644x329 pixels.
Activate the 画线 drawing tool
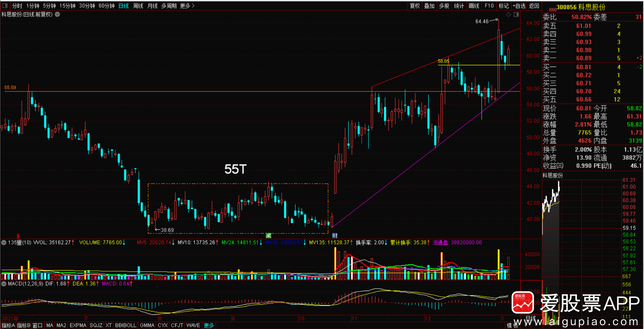pyautogui.click(x=474, y=6)
